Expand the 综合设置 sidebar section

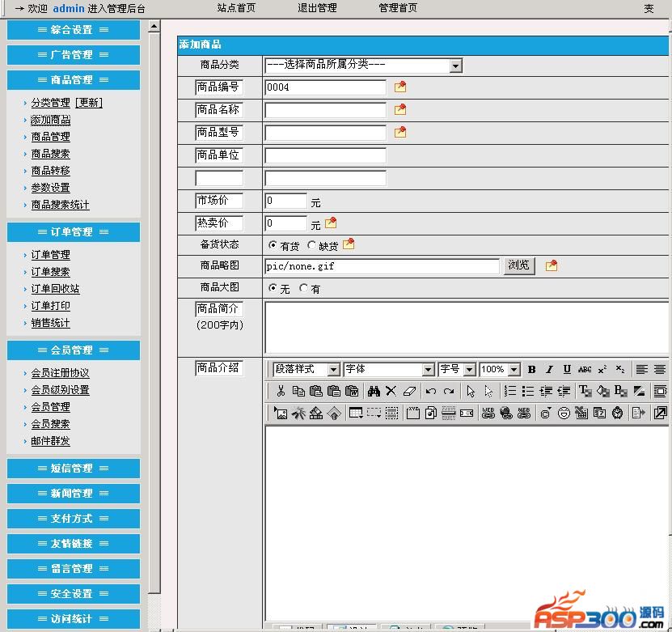(74, 30)
